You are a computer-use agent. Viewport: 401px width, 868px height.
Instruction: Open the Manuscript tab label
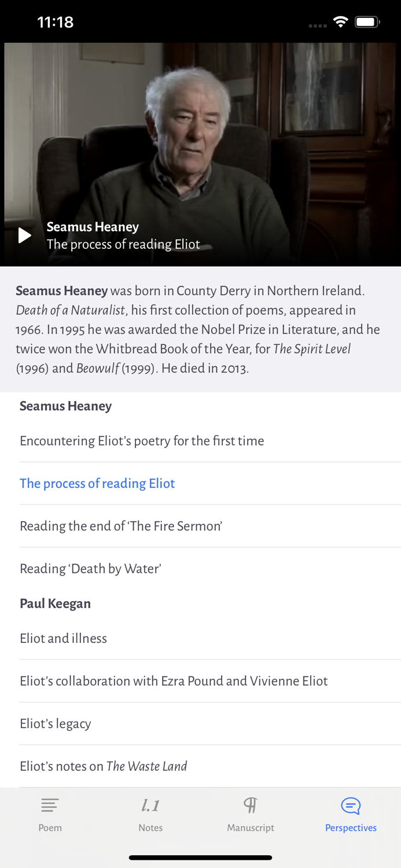251,828
